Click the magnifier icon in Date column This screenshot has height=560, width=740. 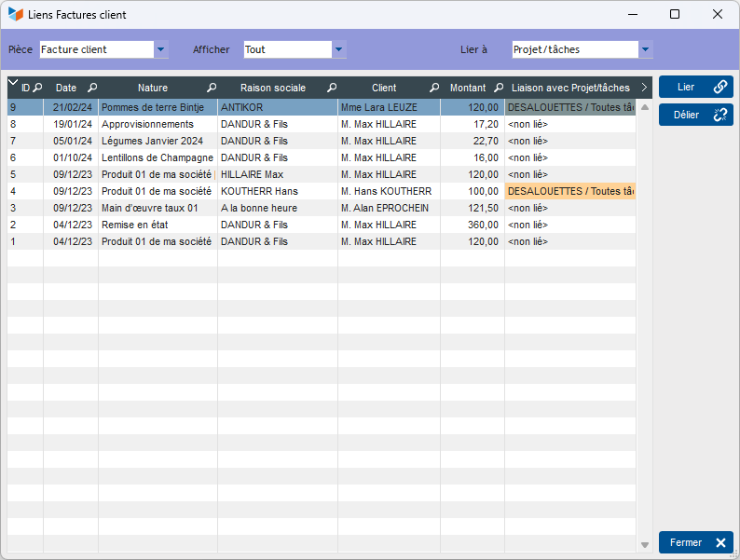point(92,88)
